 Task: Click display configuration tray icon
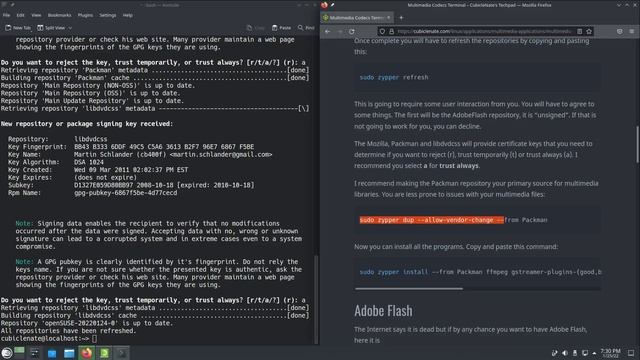[x=585, y=353]
